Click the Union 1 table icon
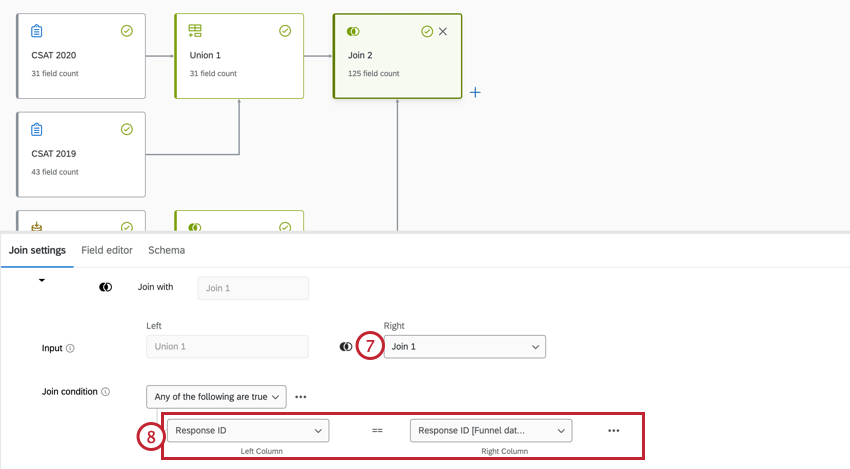This screenshot has height=469, width=850. (x=195, y=31)
